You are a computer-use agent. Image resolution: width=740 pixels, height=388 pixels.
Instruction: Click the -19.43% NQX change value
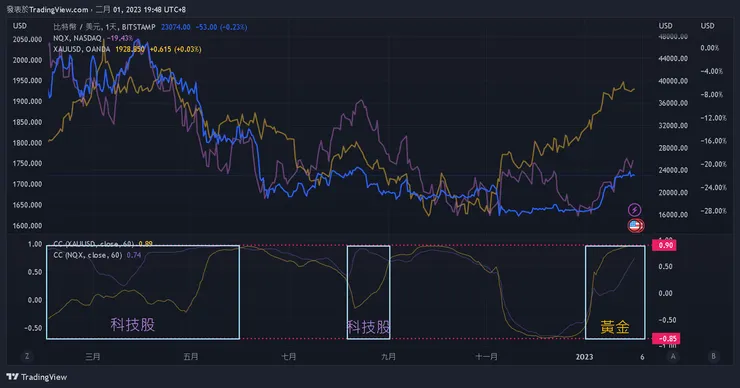click(120, 38)
